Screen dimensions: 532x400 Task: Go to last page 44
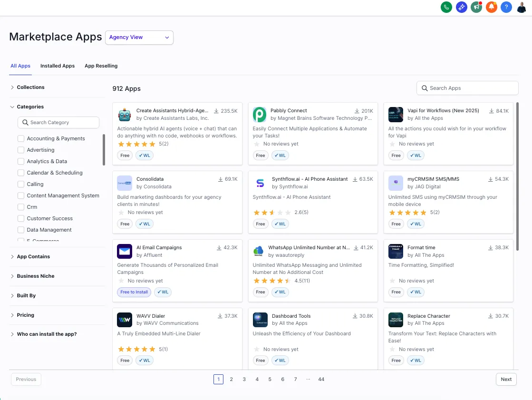tap(321, 379)
